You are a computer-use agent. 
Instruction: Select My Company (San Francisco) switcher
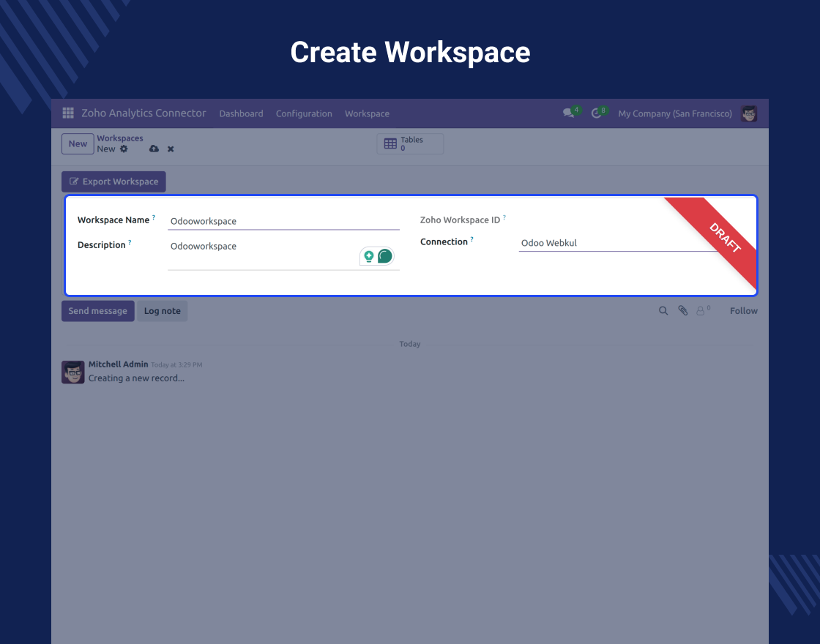[675, 113]
